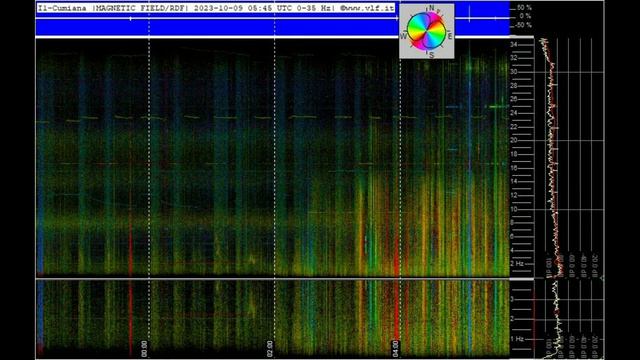Screen dimensions: 640x360
Task: Click the 34 Hz frequency axis label
Action: [x=513, y=44]
